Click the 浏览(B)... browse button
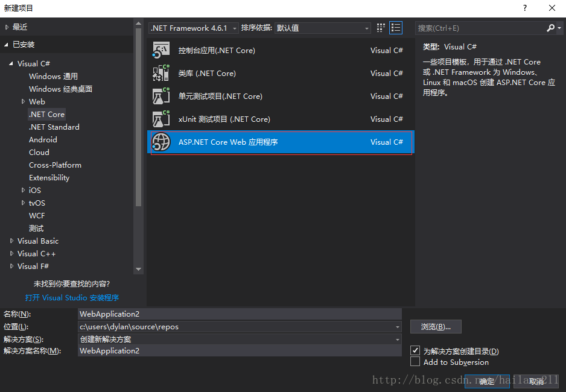566x392 pixels. [436, 327]
